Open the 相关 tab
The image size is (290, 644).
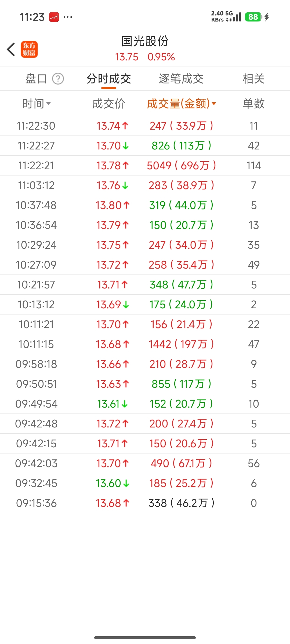point(253,79)
